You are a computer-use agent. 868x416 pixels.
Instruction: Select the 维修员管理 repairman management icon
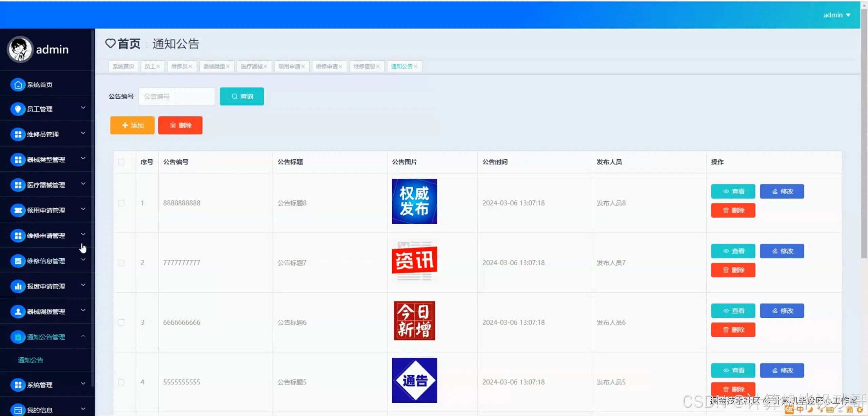pyautogui.click(x=18, y=134)
